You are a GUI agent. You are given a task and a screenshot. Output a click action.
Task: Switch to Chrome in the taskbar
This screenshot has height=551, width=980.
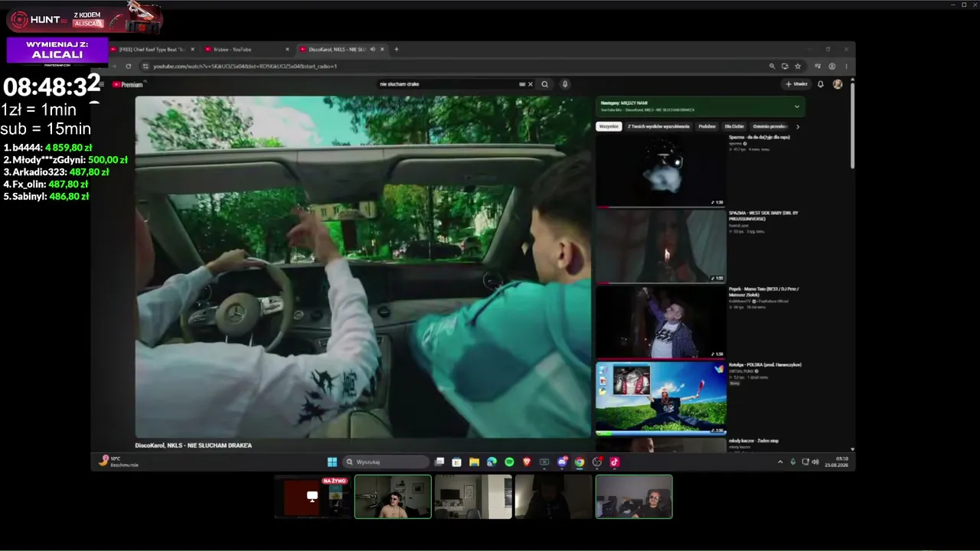pos(580,461)
